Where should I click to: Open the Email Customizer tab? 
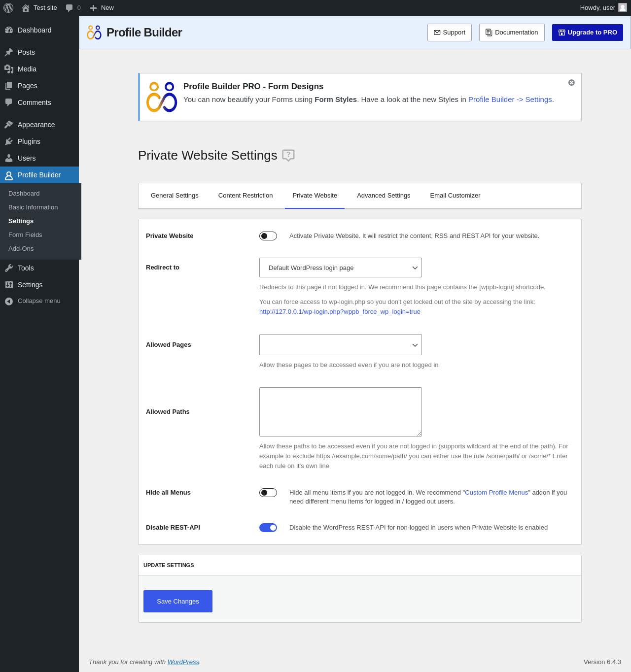[x=455, y=196]
